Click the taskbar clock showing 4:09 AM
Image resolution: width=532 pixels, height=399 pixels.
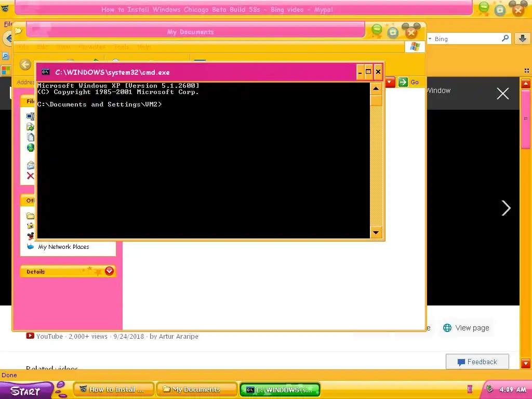513,390
